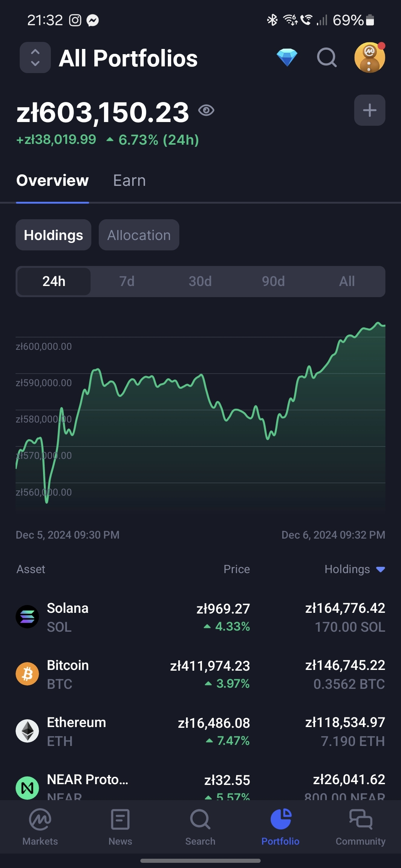The height and width of the screenshot is (868, 401).
Task: Show the All time chart range
Action: coord(347,282)
